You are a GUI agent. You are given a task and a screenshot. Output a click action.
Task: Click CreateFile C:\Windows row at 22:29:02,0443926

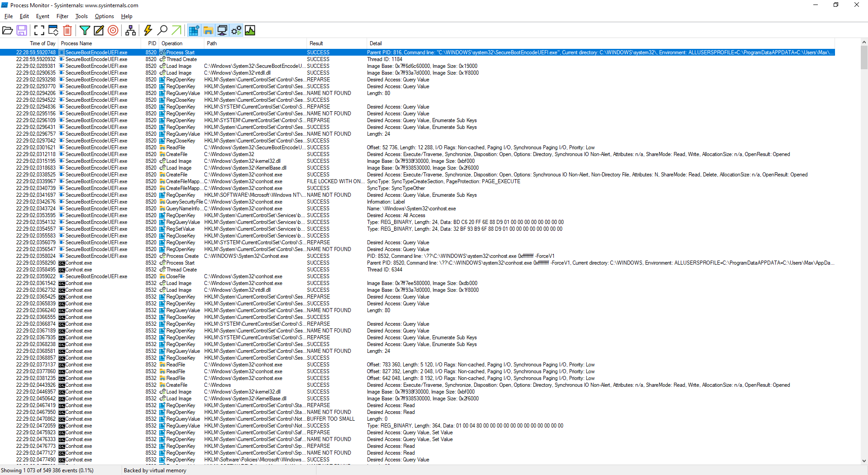[x=417, y=385]
